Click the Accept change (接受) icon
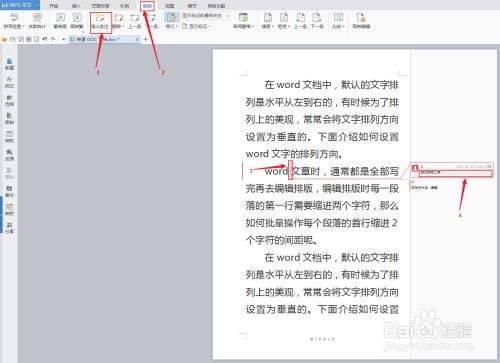The height and width of the screenshot is (363, 500). [267, 18]
